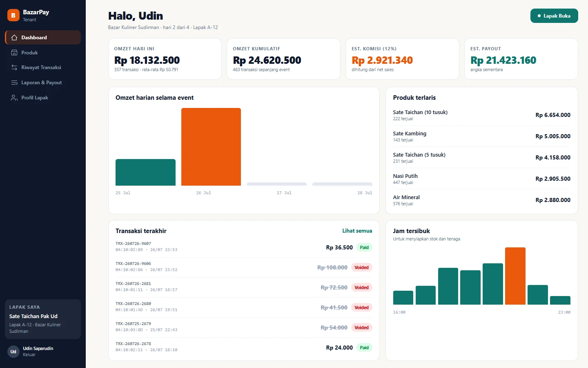This screenshot has width=588, height=368.
Task: Select transaction TRX-260726-2678
Action: click(244, 348)
